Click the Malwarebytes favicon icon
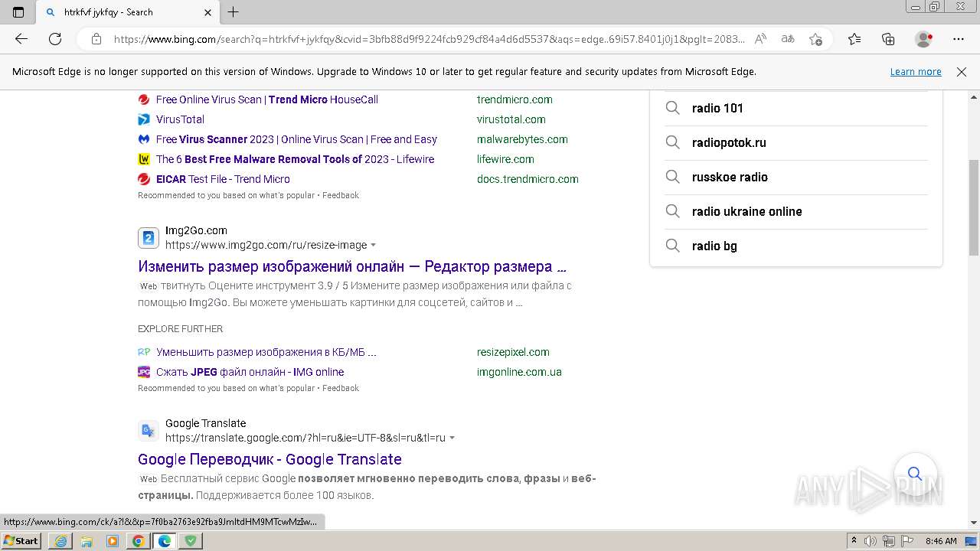The image size is (980, 551). 144,139
